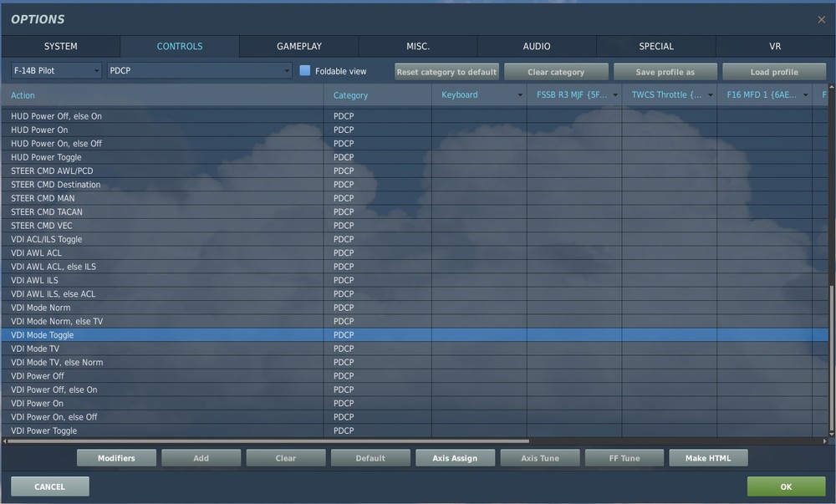Go to the AUDIO tab

[537, 46]
